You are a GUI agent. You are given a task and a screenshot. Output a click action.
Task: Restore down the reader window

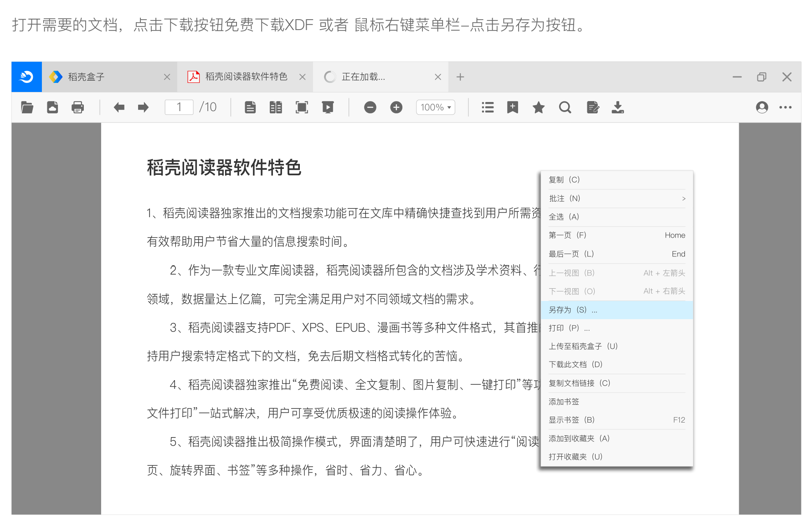tap(761, 77)
